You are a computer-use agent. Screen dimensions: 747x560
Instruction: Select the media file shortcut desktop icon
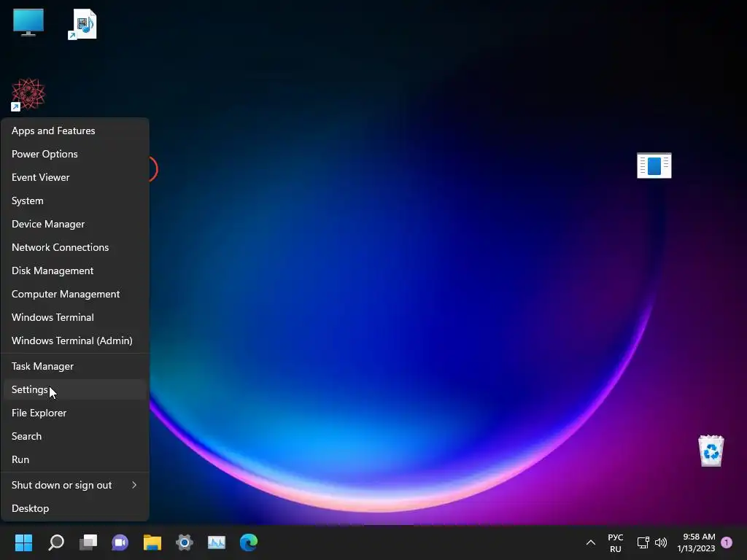pyautogui.click(x=83, y=24)
